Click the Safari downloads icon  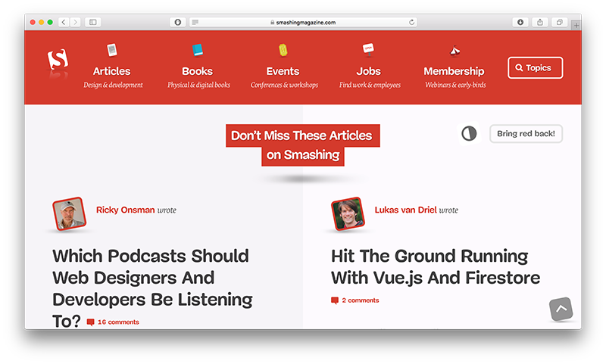coord(520,23)
